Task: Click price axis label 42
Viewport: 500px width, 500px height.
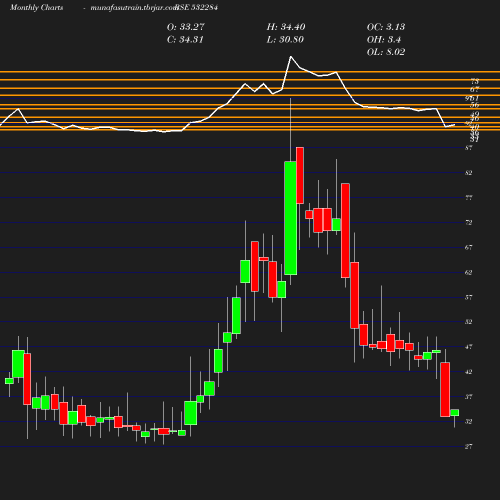Action: click(x=469, y=372)
